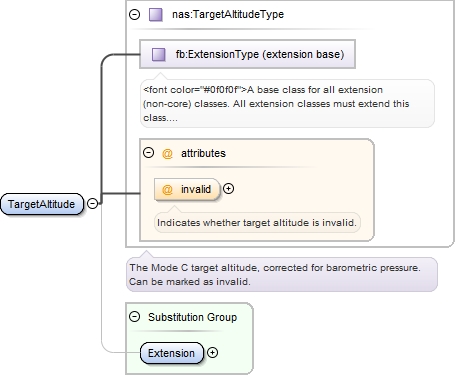Collapse the Substitution Group box
456x376 pixels.
(x=134, y=316)
